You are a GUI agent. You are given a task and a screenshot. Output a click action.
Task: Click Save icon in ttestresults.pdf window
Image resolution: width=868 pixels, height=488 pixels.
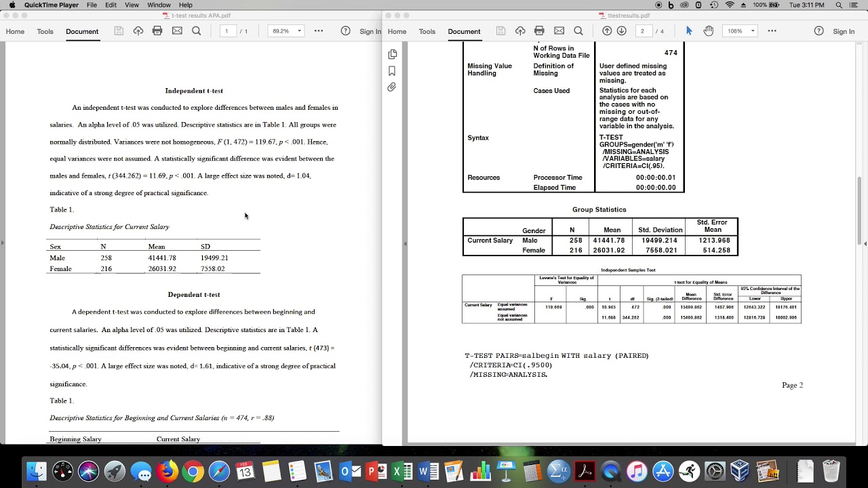pos(500,31)
